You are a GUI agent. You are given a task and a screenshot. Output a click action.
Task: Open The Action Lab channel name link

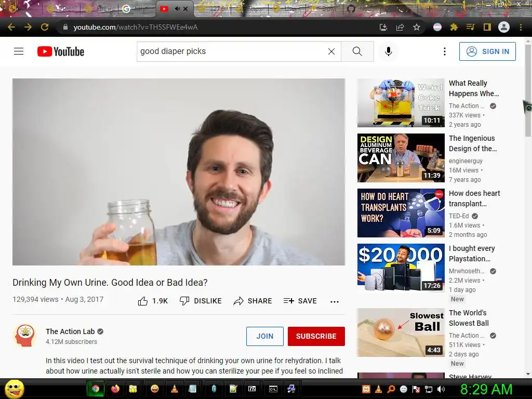pyautogui.click(x=70, y=331)
